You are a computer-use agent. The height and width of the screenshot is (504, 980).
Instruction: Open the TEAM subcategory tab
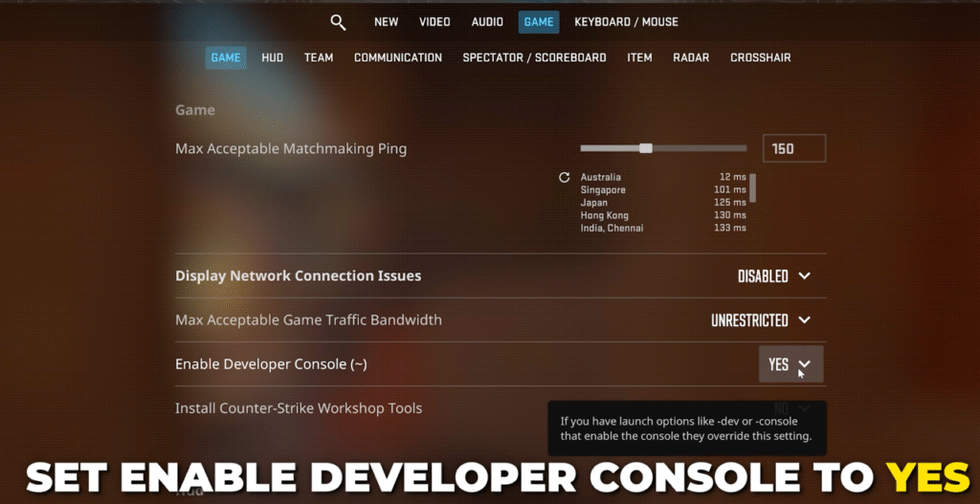pyautogui.click(x=319, y=57)
